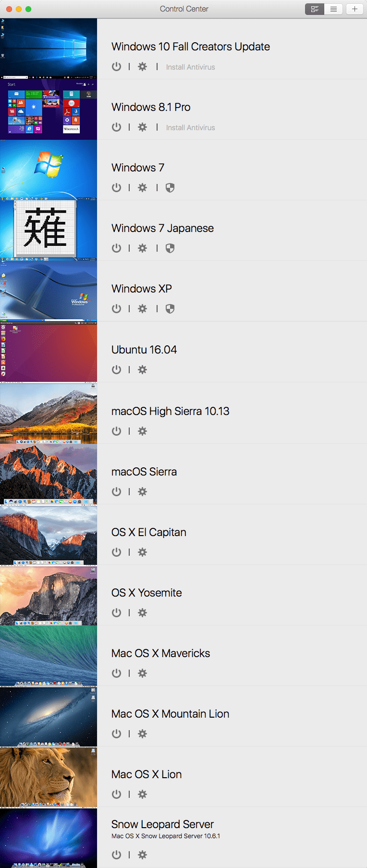Select the Windows 10 desktop thumbnail

coord(49,49)
